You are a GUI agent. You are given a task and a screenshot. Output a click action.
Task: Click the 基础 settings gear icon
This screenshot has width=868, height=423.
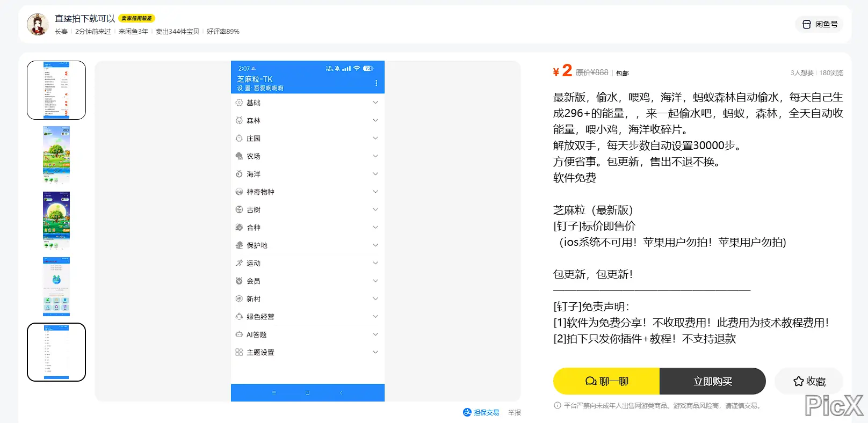[239, 103]
